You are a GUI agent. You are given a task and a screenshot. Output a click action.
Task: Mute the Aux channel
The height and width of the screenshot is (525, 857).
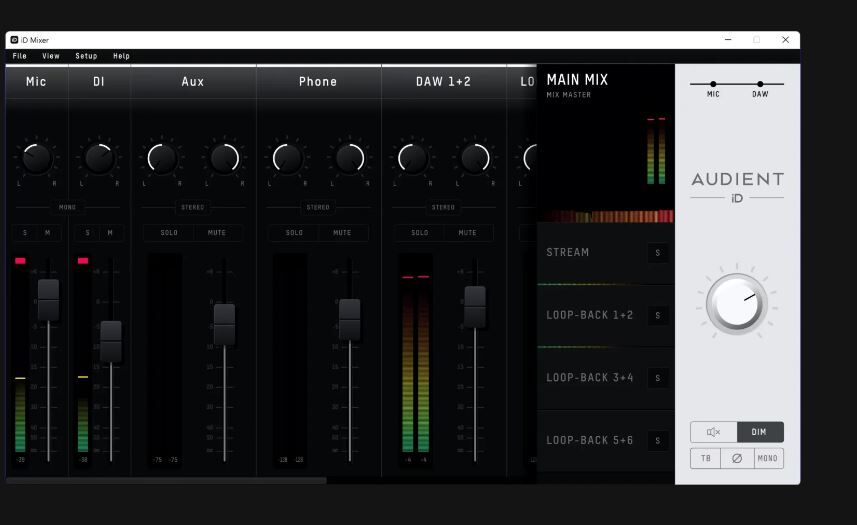click(x=217, y=233)
